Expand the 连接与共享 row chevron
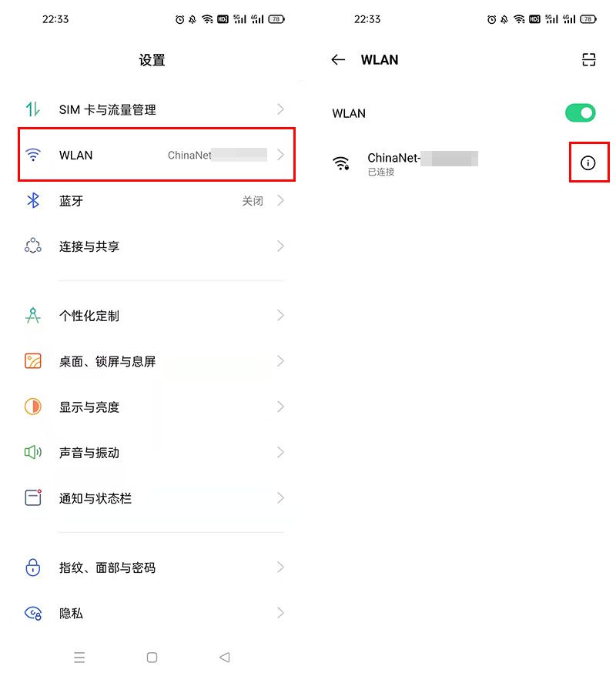 click(280, 246)
